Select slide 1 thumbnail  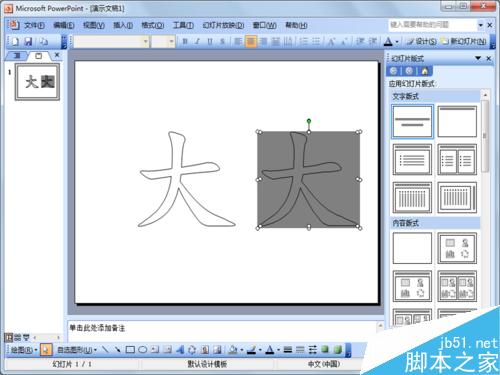37,82
